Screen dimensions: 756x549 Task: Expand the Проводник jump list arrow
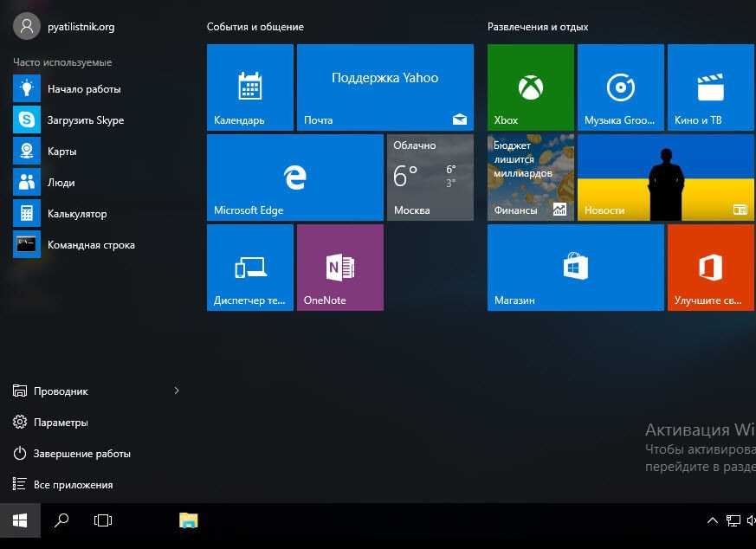pos(177,391)
